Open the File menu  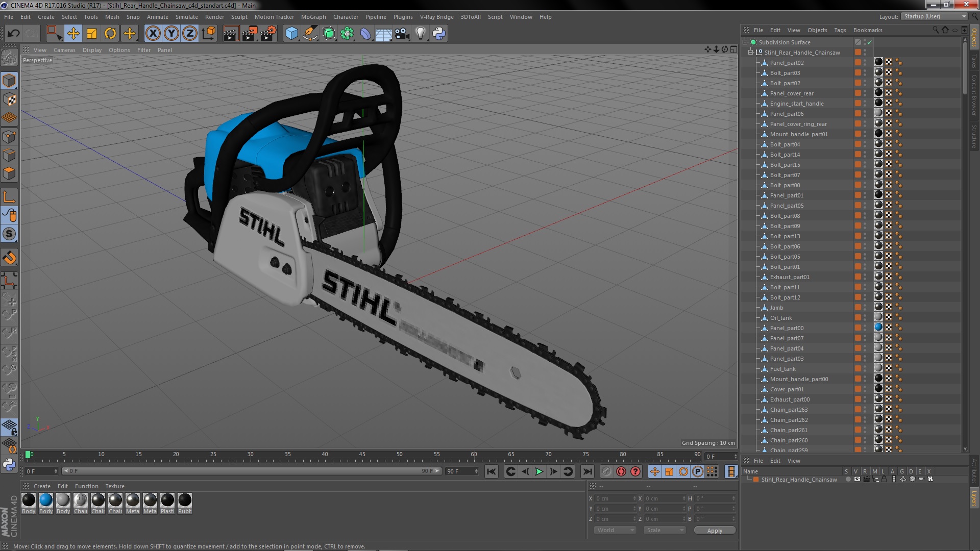click(9, 17)
